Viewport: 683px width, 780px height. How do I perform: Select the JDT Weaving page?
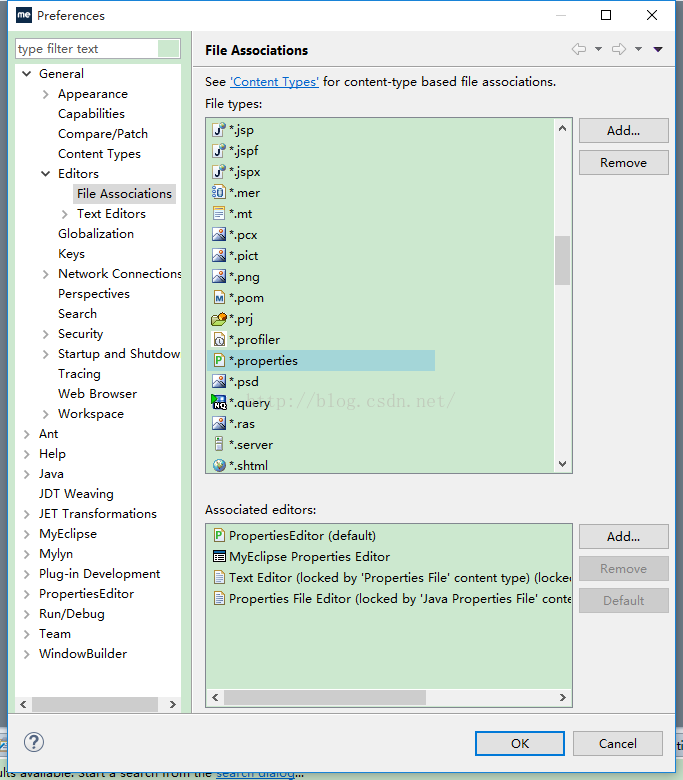click(76, 493)
